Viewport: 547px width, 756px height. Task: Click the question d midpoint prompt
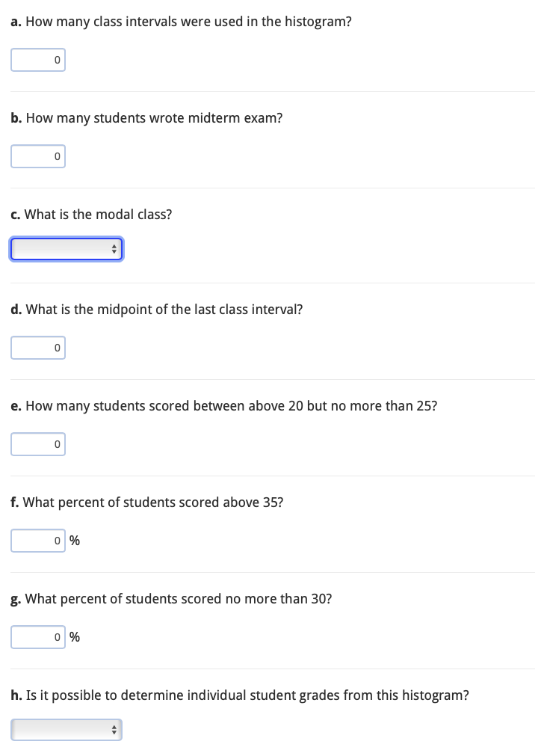tap(156, 309)
